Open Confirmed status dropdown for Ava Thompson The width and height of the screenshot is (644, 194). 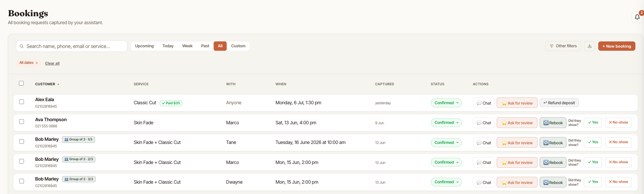coord(446,123)
